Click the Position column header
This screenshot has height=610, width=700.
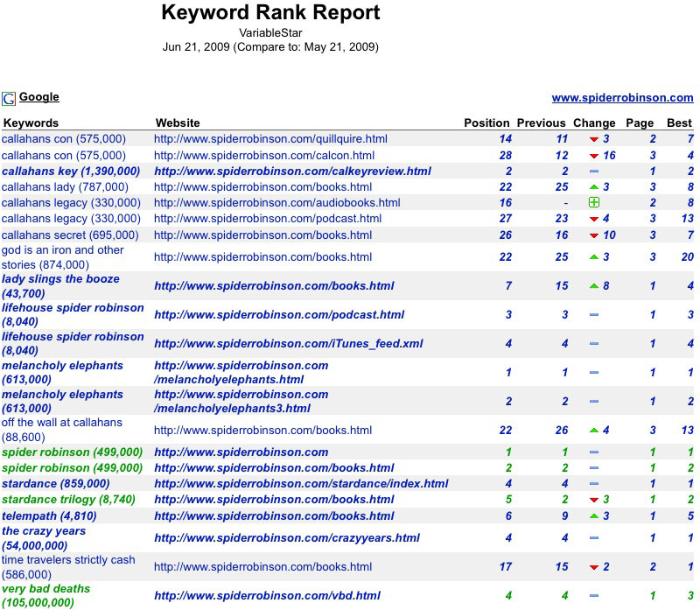[x=486, y=123]
